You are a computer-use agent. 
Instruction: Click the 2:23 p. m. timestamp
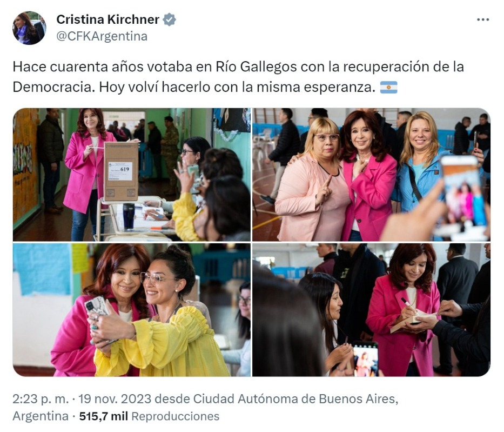[x=41, y=399]
